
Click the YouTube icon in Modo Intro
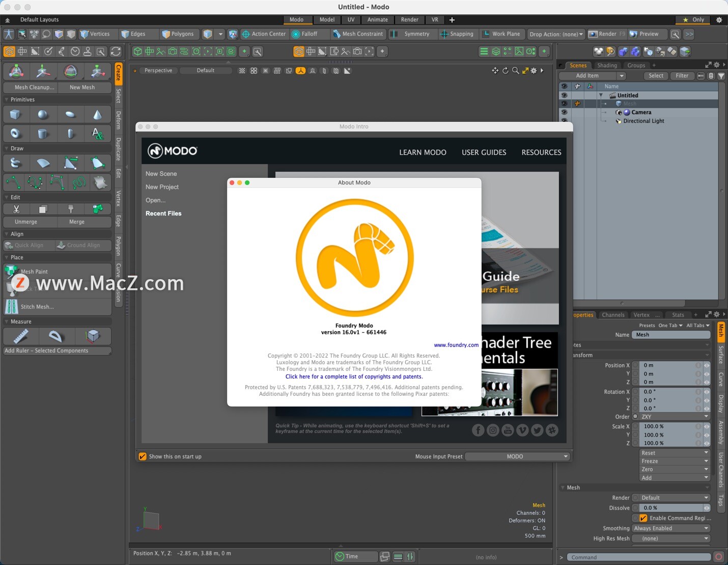(x=508, y=430)
